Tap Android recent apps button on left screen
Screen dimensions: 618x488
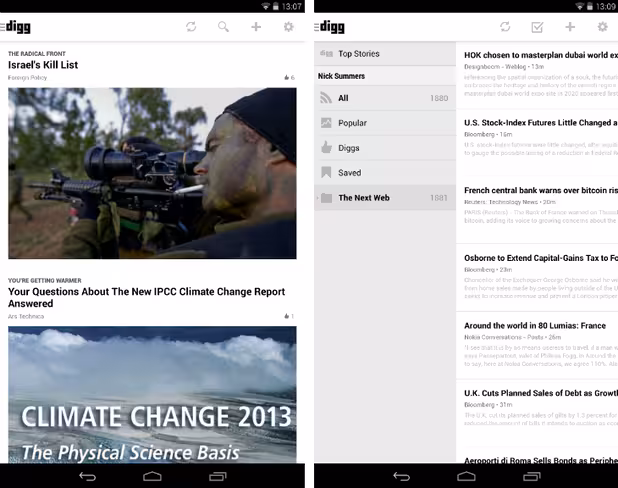pos(218,477)
